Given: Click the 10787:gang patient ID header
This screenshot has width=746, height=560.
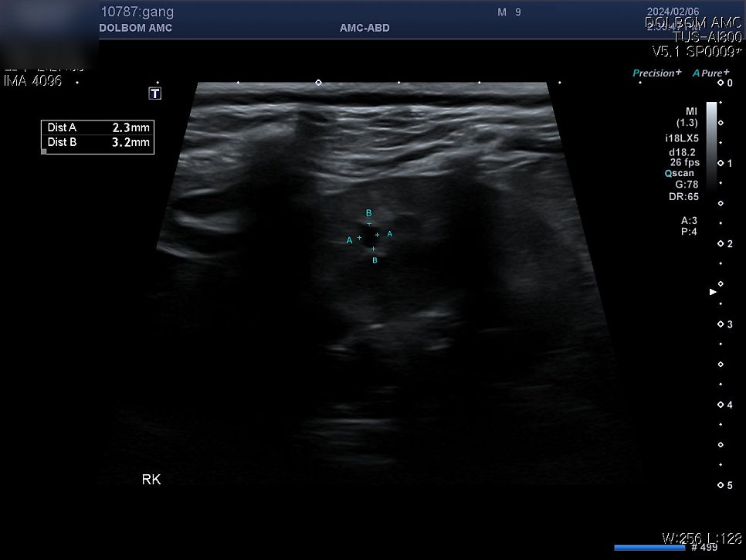Looking at the screenshot, I should [137, 12].
